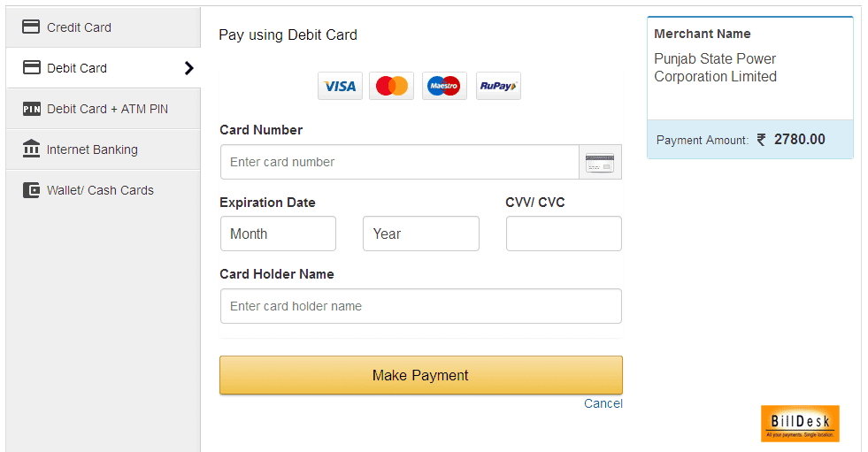Open the expiration Year dropdown
The width and height of the screenshot is (868, 452).
click(x=420, y=234)
